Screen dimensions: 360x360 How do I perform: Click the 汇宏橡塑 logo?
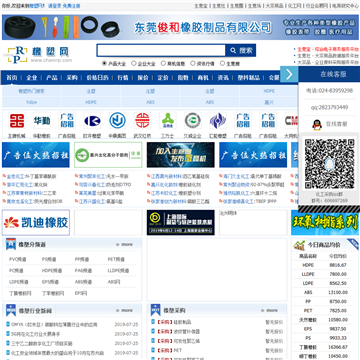tap(218, 121)
